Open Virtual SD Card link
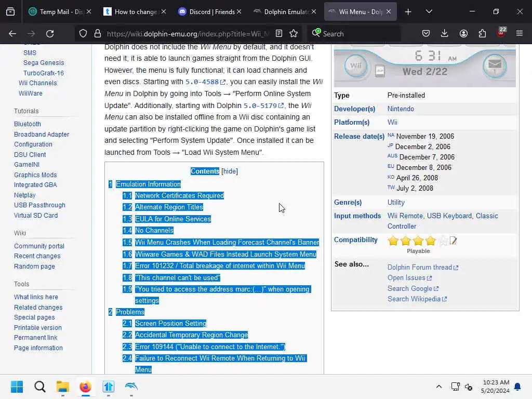The image size is (532, 399). [36, 216]
